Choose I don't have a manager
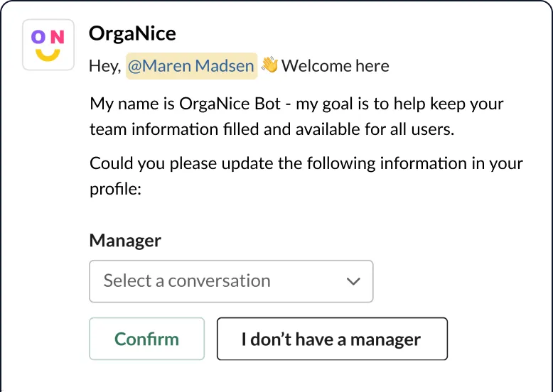553x392 pixels. 332,339
